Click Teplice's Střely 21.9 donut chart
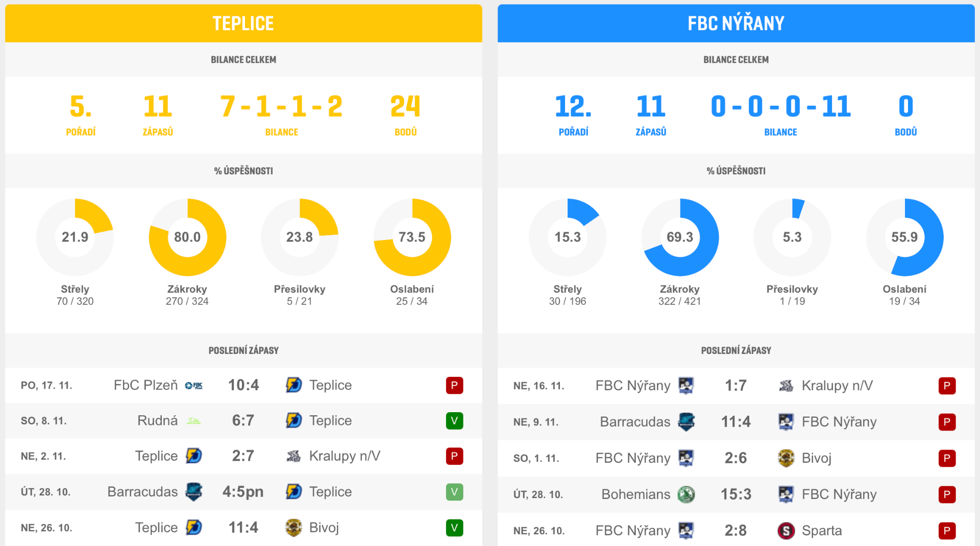 tap(75, 238)
